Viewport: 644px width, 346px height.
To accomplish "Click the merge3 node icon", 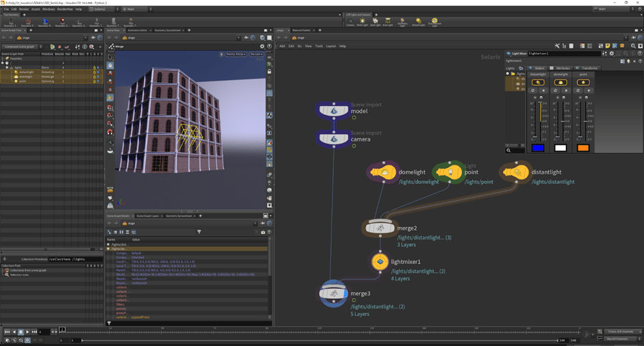I will pyautogui.click(x=334, y=293).
